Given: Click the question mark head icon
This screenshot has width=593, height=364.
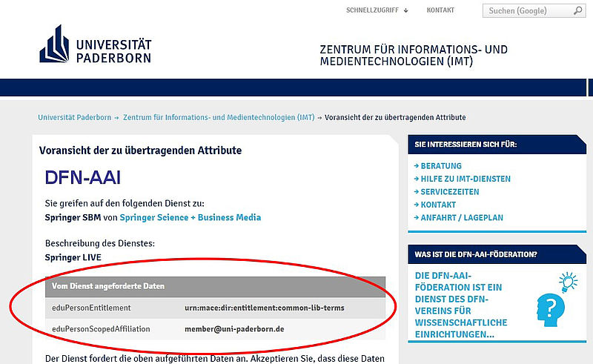Looking at the screenshot, I should (550, 310).
